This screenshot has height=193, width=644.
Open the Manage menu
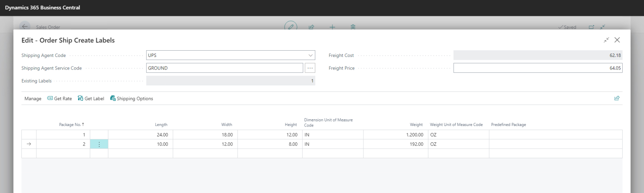click(33, 99)
